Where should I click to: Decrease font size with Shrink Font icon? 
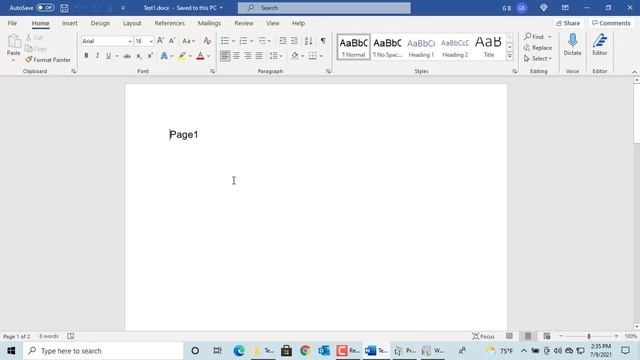click(x=172, y=40)
